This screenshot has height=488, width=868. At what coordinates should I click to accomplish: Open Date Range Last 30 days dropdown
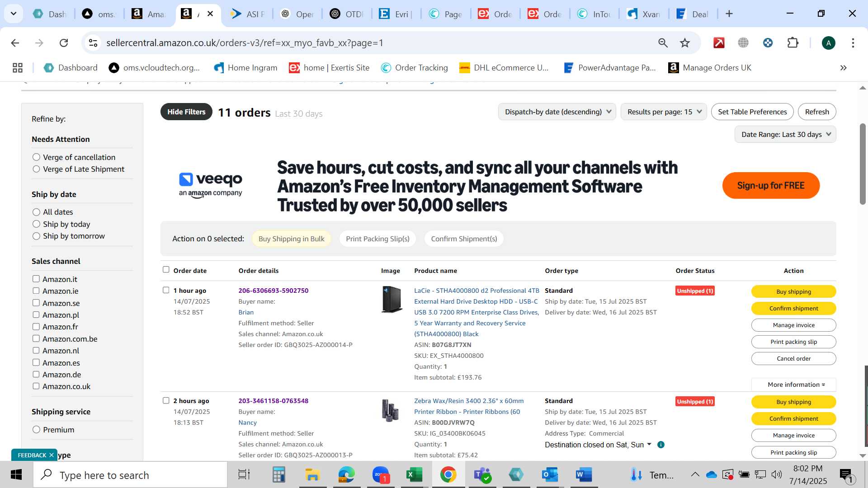click(785, 134)
